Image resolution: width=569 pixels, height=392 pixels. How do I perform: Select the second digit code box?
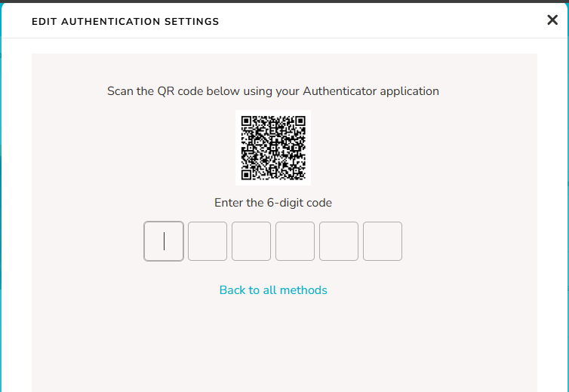208,241
